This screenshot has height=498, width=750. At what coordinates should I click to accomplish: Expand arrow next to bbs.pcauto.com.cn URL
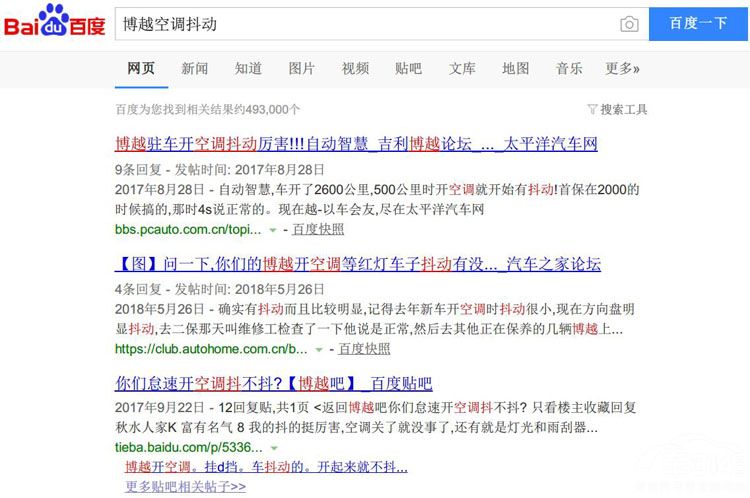click(x=273, y=230)
